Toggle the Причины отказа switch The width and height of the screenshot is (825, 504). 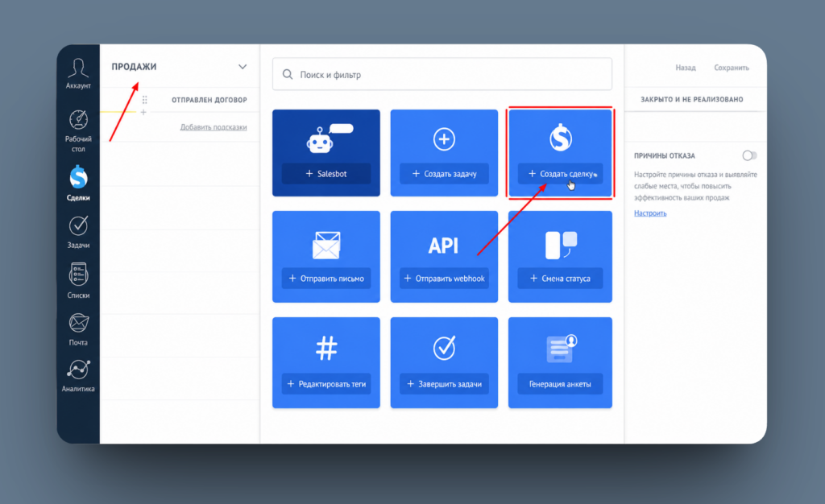(749, 155)
